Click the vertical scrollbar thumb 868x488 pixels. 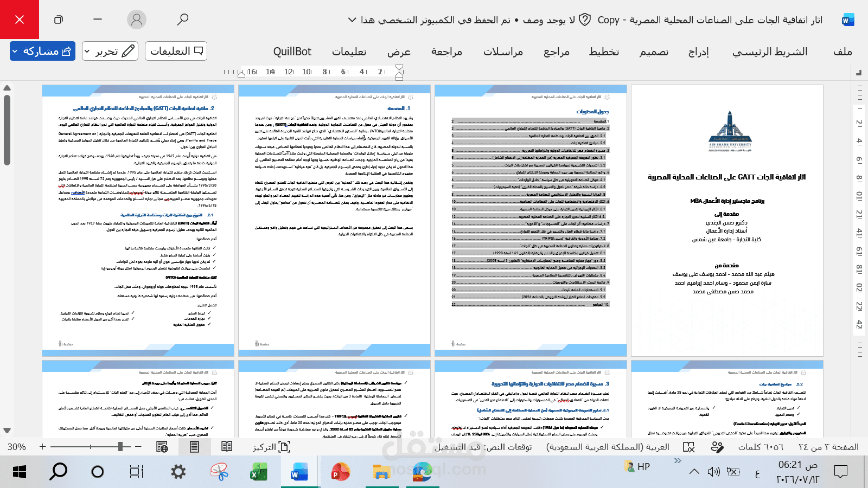pyautogui.click(x=7, y=130)
